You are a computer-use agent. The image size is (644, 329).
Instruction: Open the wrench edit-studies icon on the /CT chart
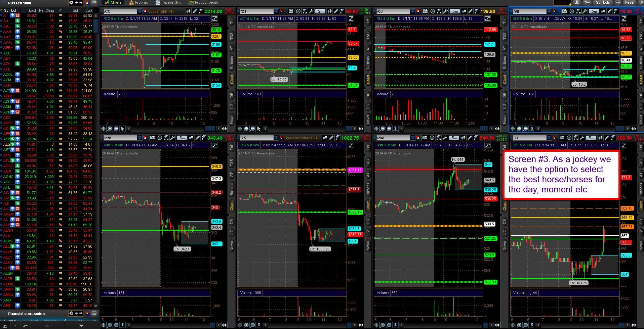click(311, 11)
